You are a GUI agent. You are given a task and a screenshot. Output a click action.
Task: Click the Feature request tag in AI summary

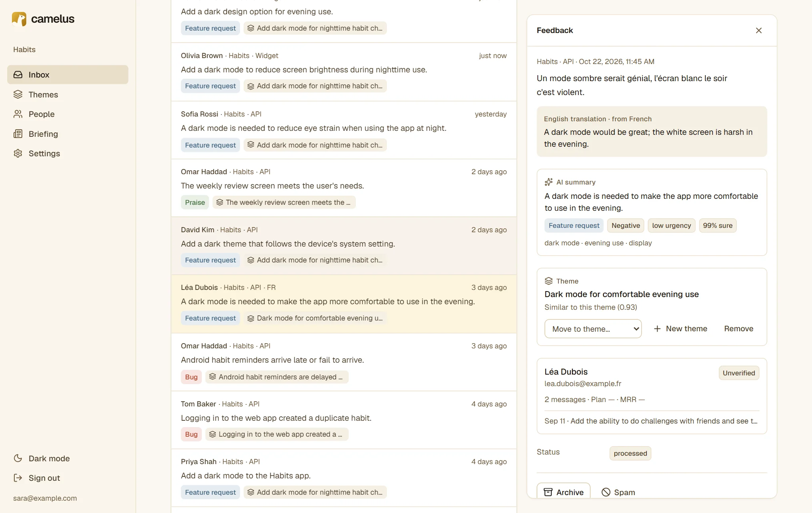click(x=574, y=225)
